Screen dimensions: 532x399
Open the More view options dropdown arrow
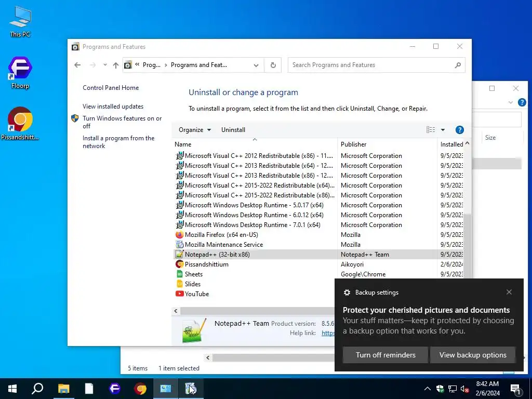443,130
